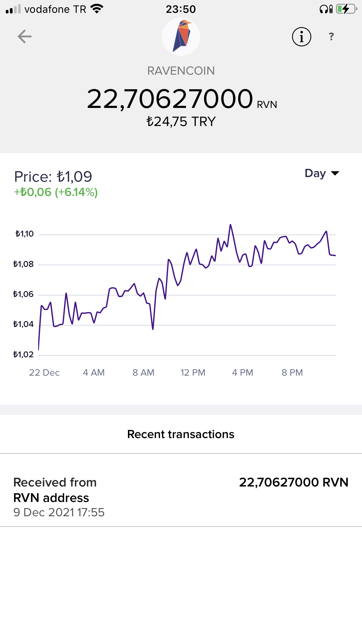
Task: Open the info circle icon
Action: [x=301, y=37]
